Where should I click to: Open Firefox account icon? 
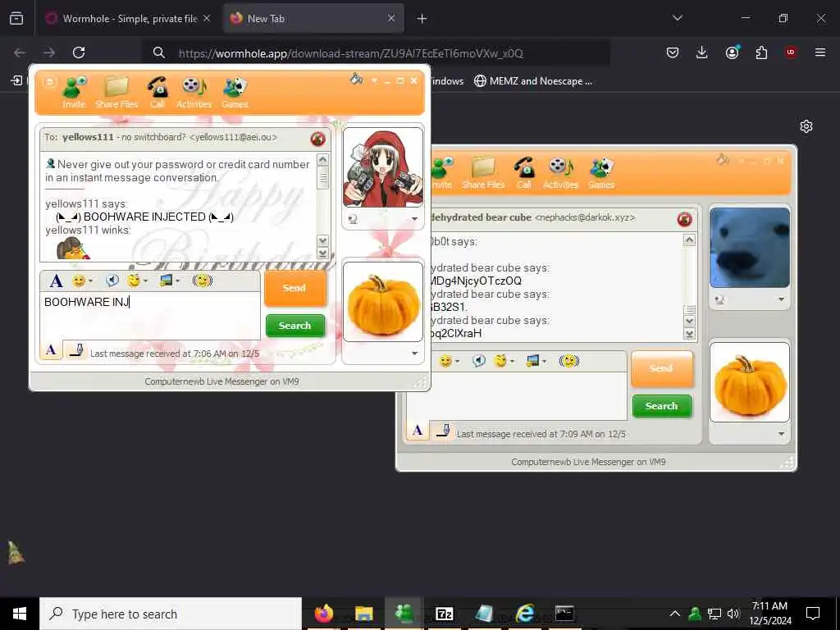click(x=732, y=52)
